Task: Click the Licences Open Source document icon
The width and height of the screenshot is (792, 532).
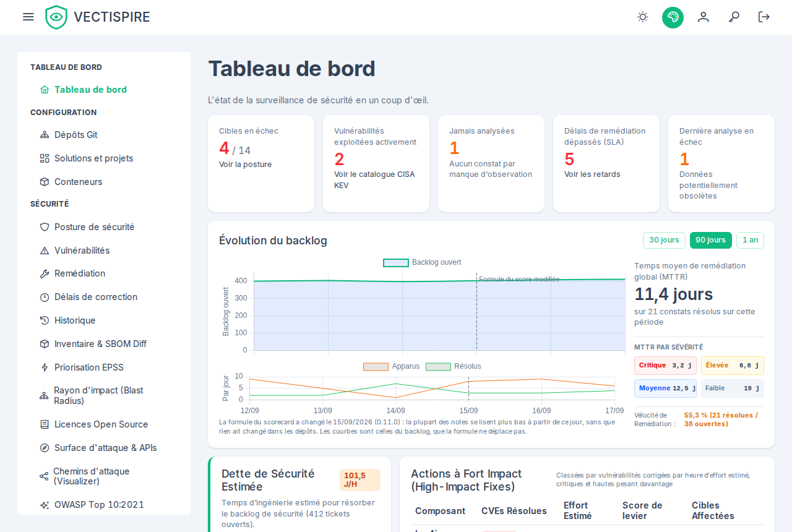Action: (x=45, y=424)
